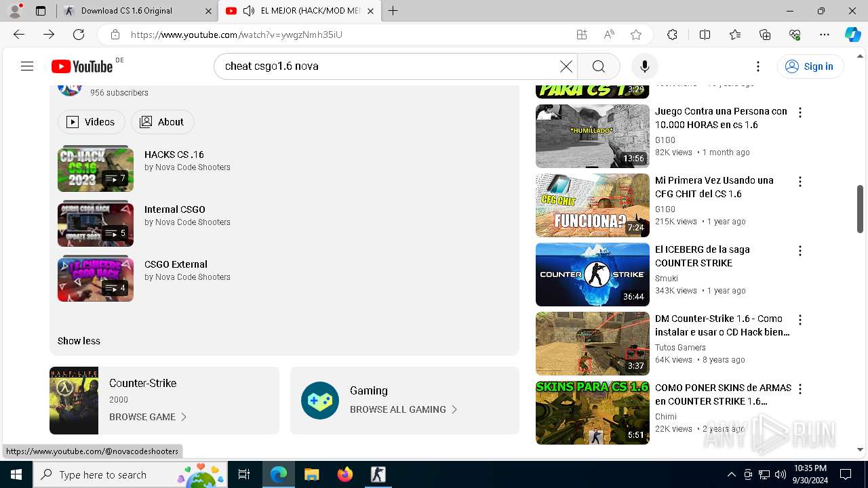The width and height of the screenshot is (868, 488).
Task: Open the HACKS CS .16 playlist title
Action: [174, 155]
